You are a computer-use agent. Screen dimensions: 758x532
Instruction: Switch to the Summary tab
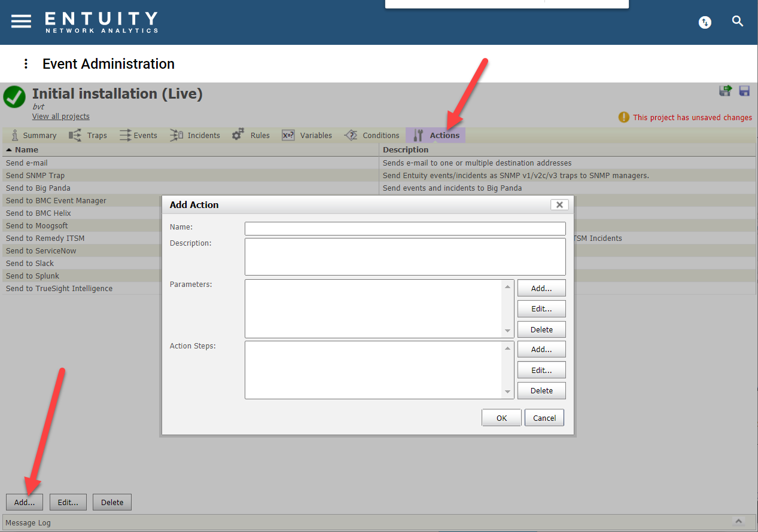click(x=34, y=136)
